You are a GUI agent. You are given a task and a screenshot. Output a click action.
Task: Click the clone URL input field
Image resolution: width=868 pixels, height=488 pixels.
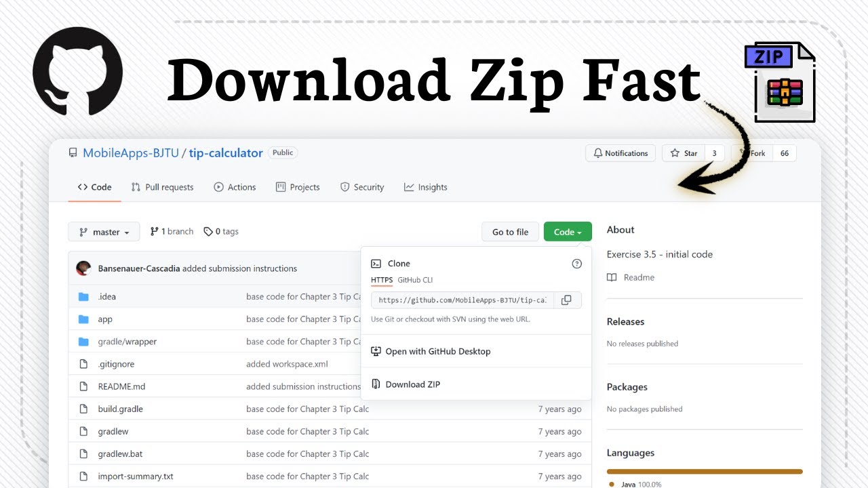[463, 300]
